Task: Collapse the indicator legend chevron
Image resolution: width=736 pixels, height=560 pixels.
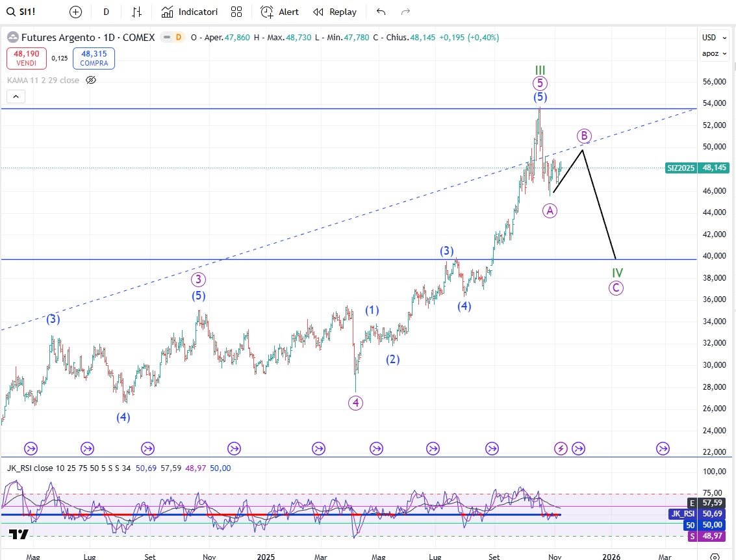Action: point(16,97)
